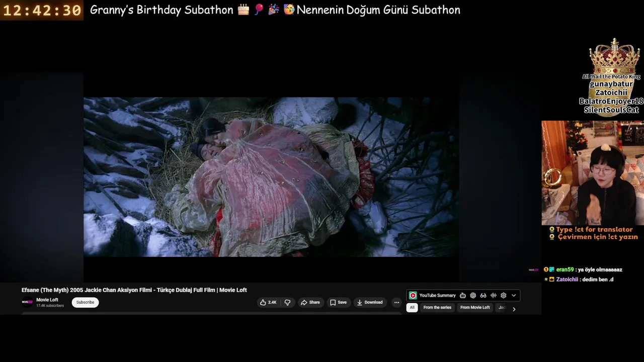Click SilentSoulsCat in the Potato King list

pos(611,110)
